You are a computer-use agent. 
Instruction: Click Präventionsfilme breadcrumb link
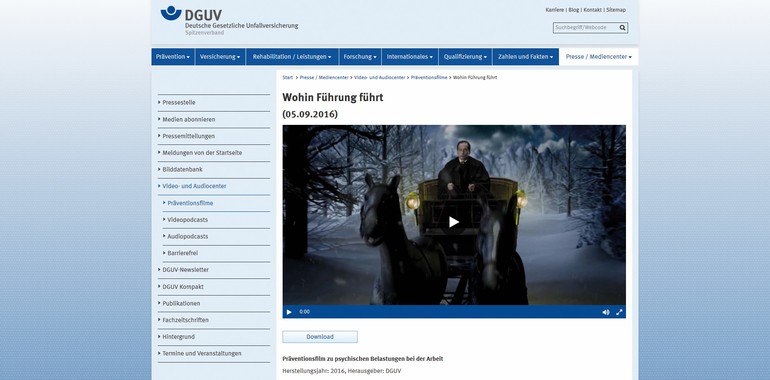point(429,78)
